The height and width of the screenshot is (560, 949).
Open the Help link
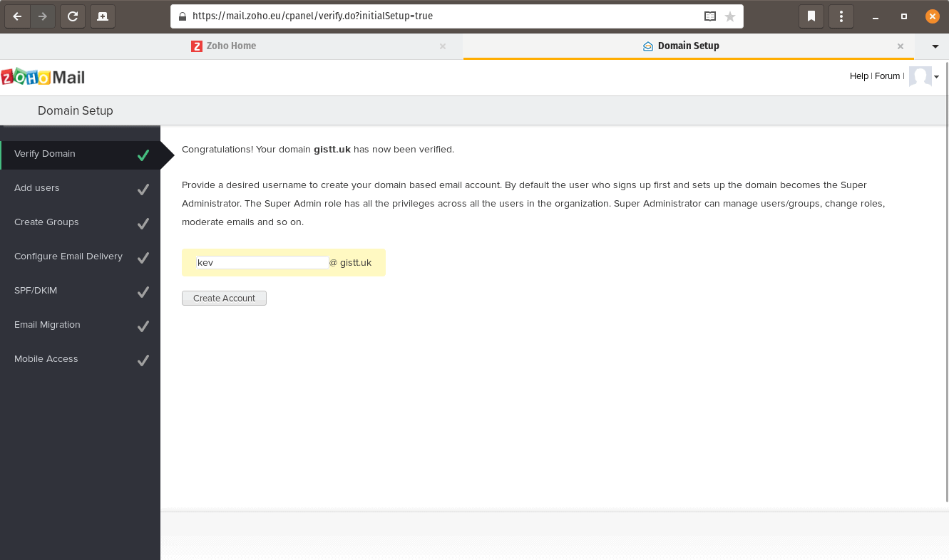859,76
